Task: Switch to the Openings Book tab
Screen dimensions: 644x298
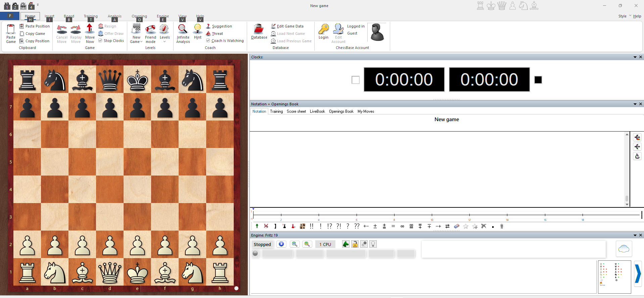Action: tap(341, 111)
